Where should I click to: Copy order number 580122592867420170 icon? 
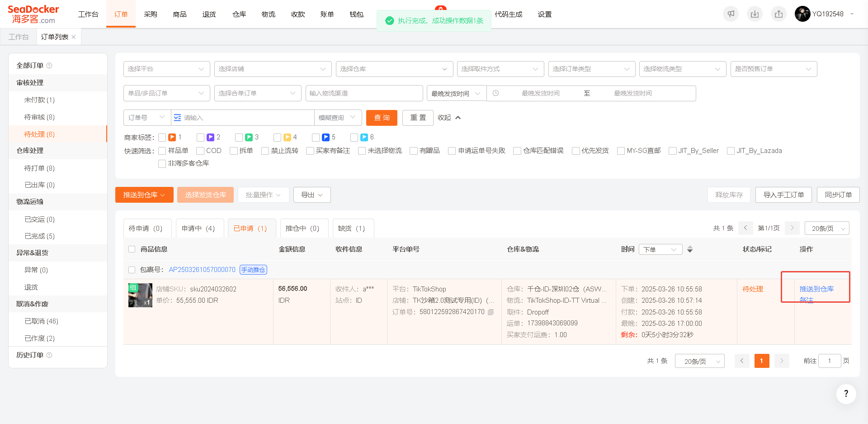(491, 312)
